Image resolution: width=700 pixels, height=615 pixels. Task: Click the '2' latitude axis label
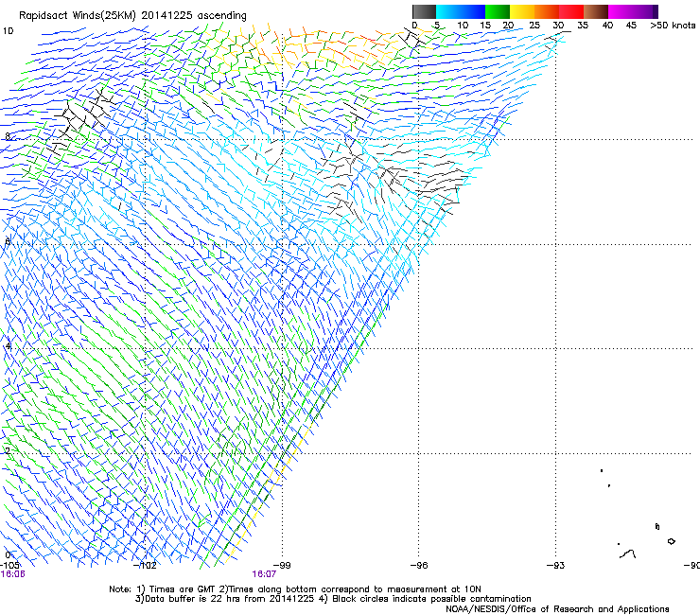click(8, 450)
